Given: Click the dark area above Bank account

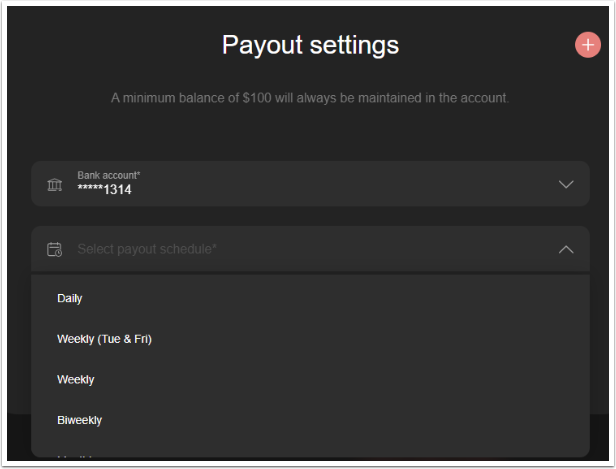Looking at the screenshot, I should 310,136.
